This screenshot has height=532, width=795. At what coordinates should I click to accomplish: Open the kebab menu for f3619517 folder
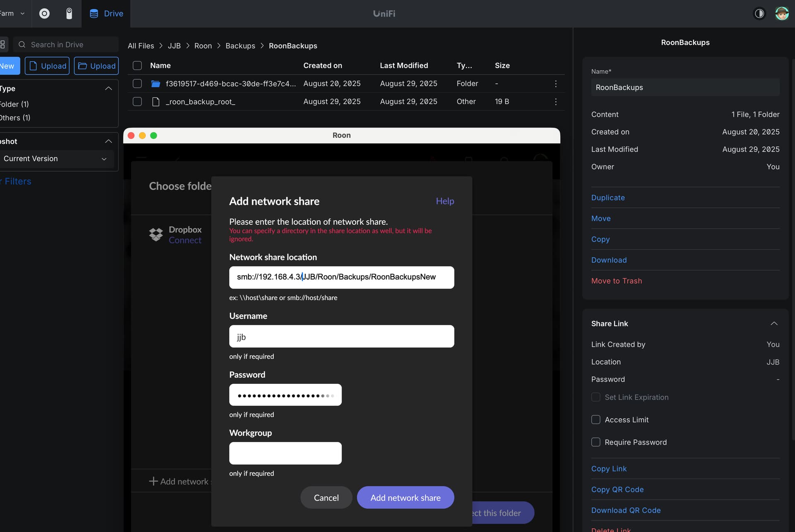pos(556,84)
